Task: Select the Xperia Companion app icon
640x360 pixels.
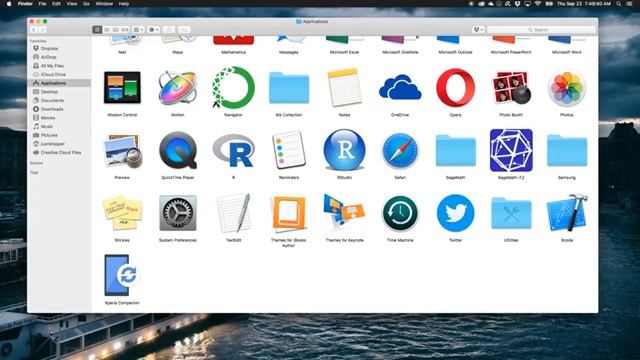Action: [122, 276]
